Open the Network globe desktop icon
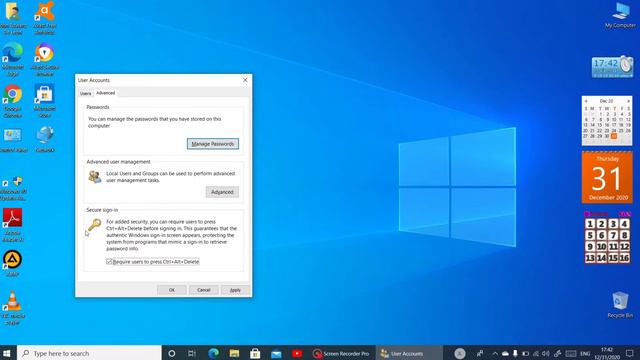Screen dimensions: 640x360 tap(45, 139)
